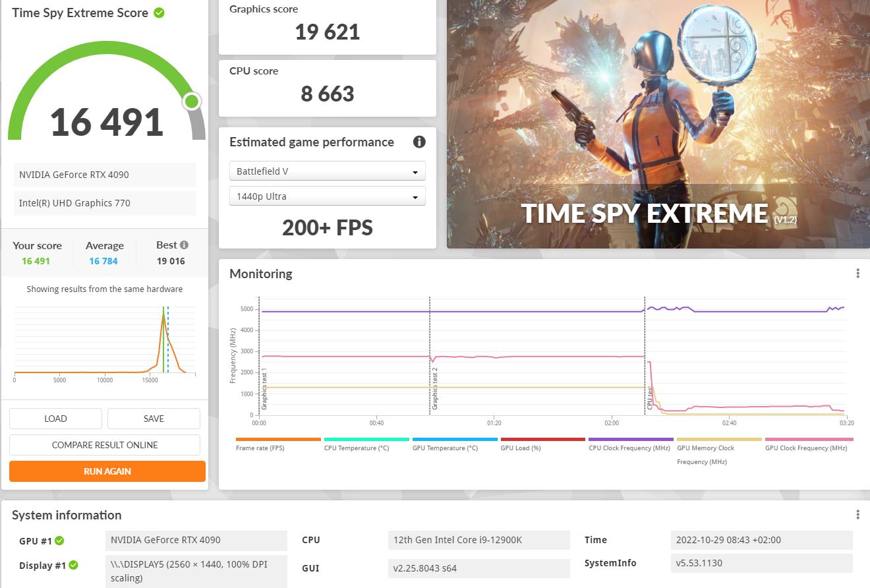Click the Average score value 16 784
870x588 pixels.
point(103,261)
